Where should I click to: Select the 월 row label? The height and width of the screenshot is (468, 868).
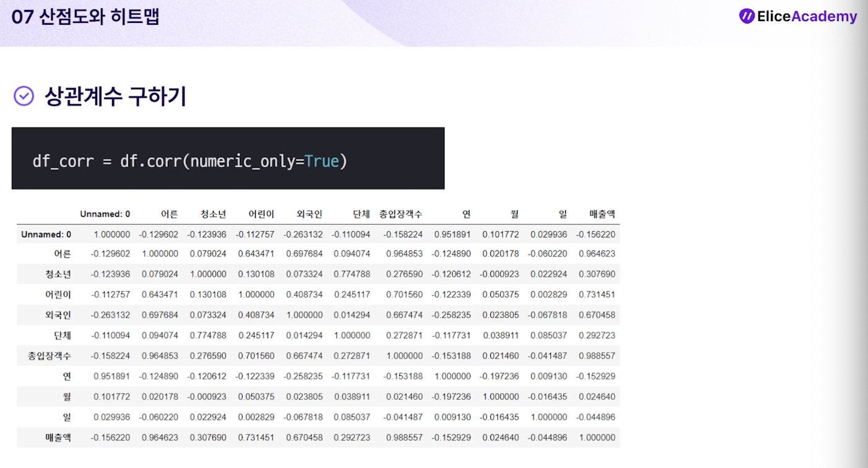click(67, 397)
